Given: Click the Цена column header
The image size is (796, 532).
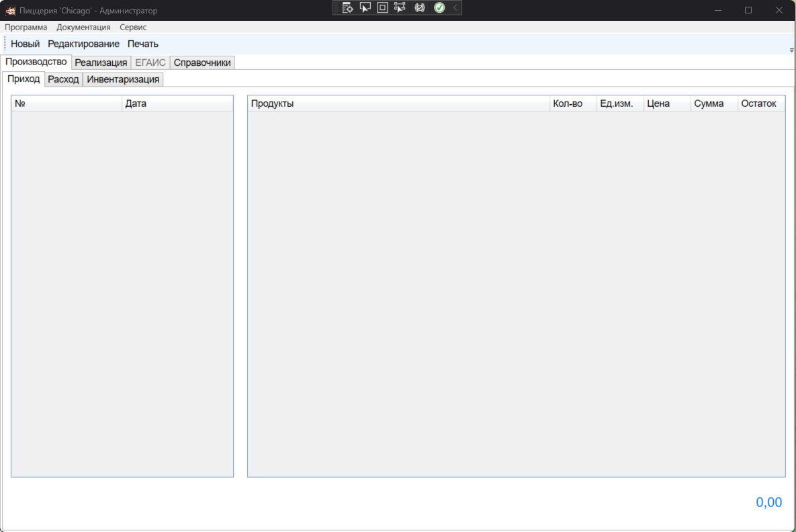Looking at the screenshot, I should [x=667, y=103].
